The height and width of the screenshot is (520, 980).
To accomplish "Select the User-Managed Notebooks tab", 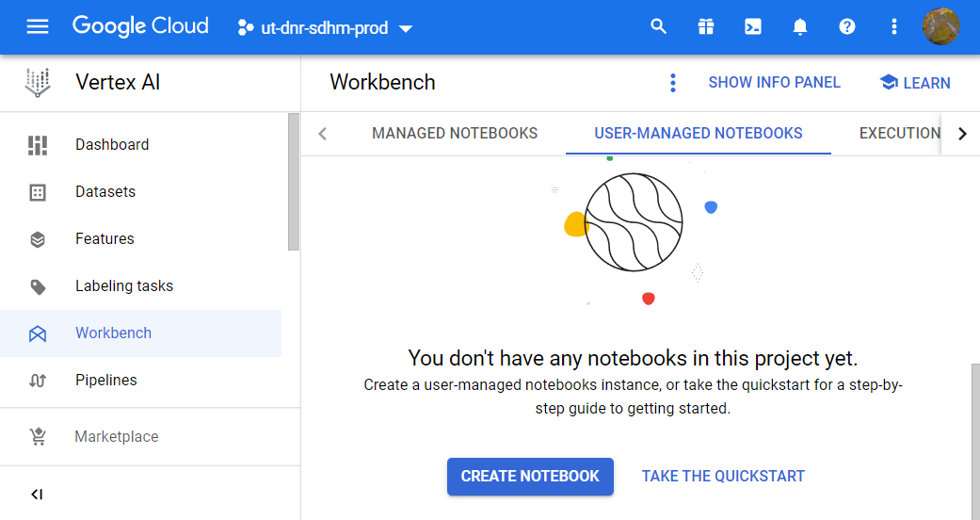I will (x=698, y=133).
